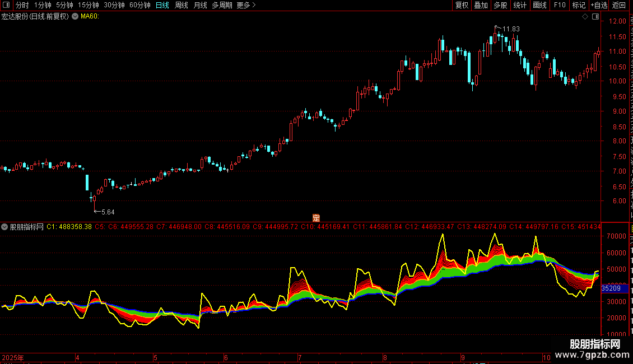Select the 5分钟 period tab
633x364 pixels.
[64, 5]
